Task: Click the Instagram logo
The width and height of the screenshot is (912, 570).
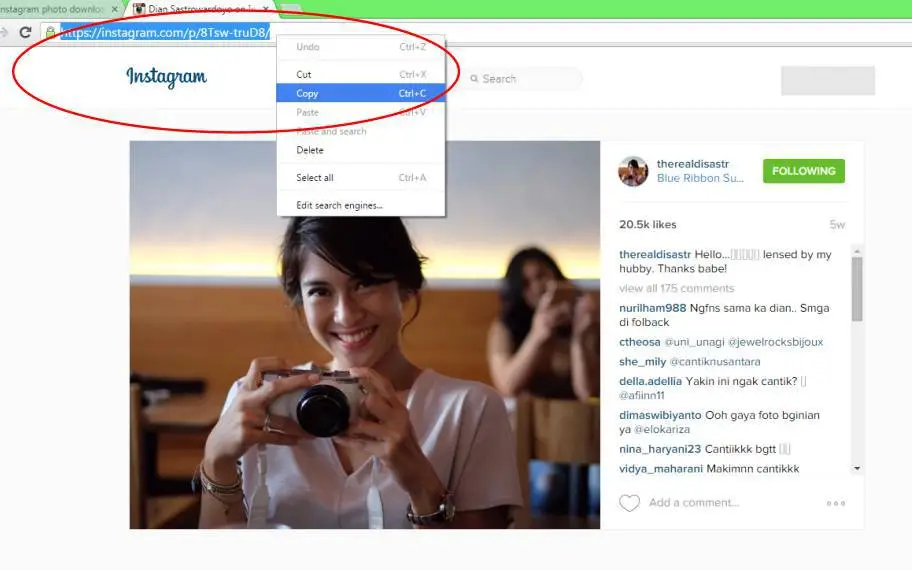Action: click(x=166, y=77)
